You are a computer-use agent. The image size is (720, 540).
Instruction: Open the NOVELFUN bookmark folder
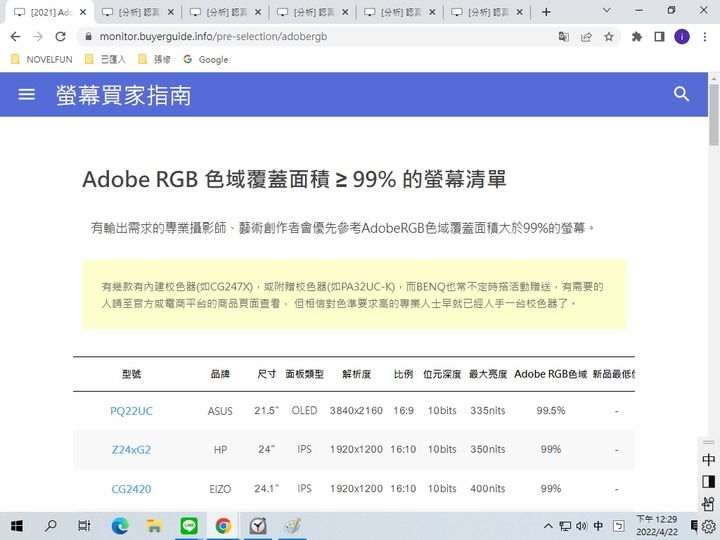tap(41, 59)
